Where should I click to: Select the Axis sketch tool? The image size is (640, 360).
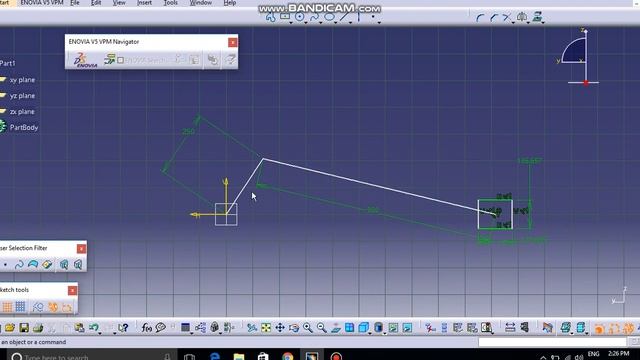coord(358,17)
